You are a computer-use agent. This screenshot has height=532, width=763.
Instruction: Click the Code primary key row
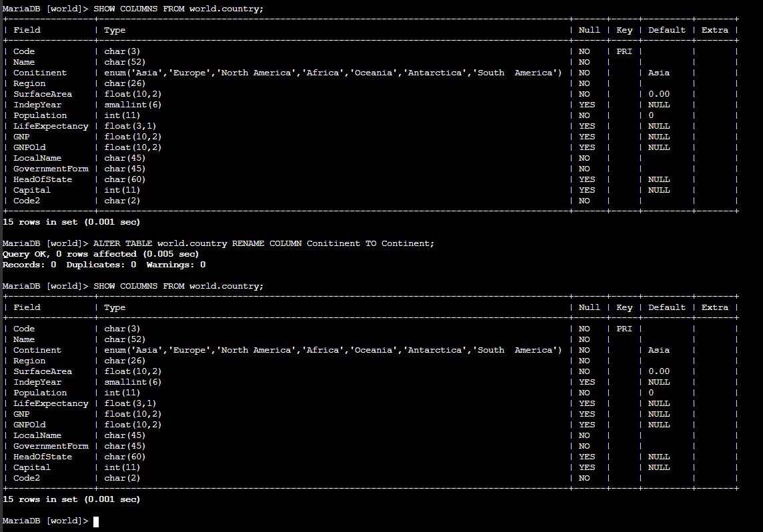[x=23, y=51]
